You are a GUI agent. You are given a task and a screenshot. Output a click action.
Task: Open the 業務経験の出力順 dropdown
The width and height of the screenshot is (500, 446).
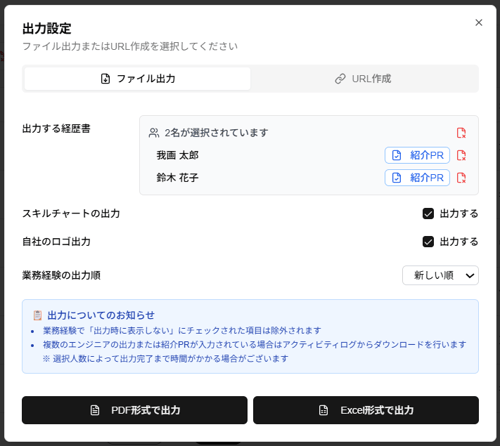[x=440, y=275]
